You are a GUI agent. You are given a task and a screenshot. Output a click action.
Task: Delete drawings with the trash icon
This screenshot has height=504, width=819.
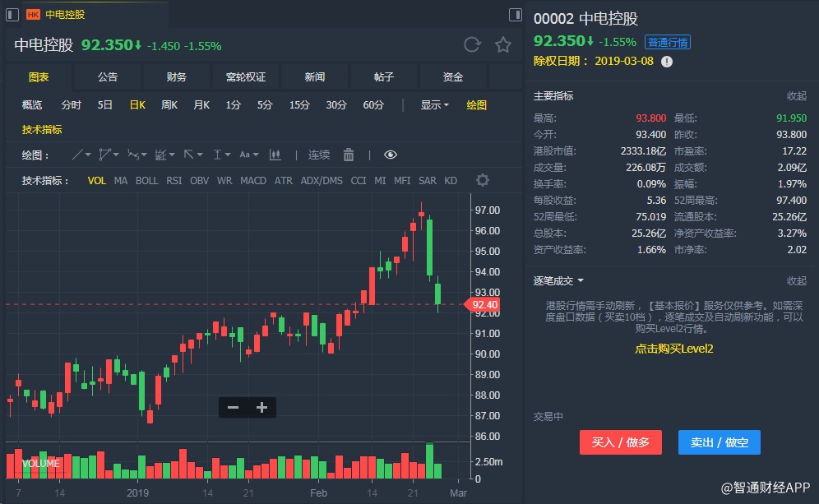click(349, 155)
